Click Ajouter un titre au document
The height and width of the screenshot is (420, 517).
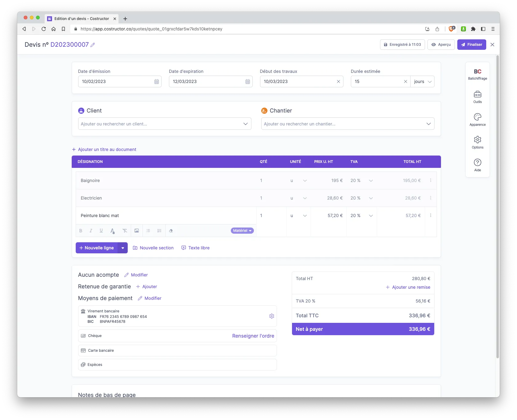[104, 149]
